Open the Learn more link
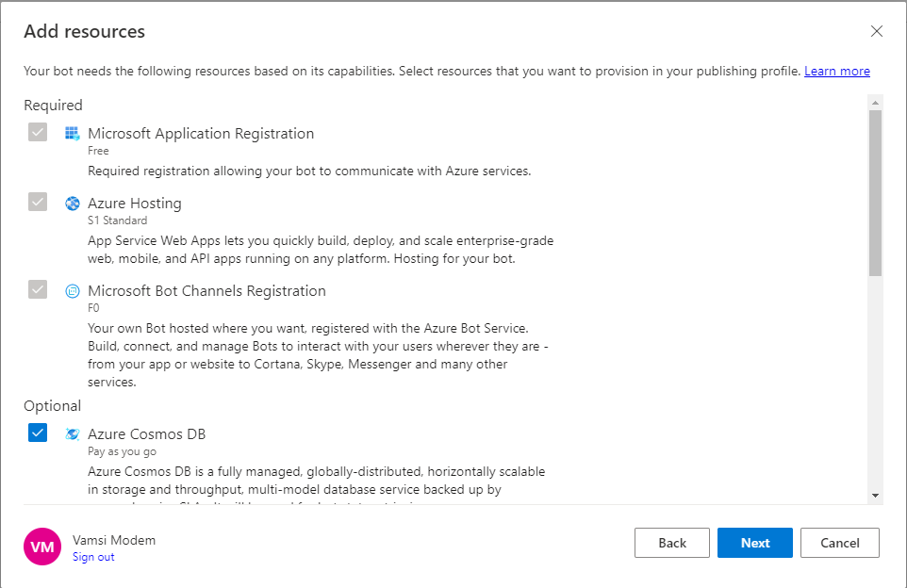Screen dimensions: 907x588 click(x=837, y=71)
